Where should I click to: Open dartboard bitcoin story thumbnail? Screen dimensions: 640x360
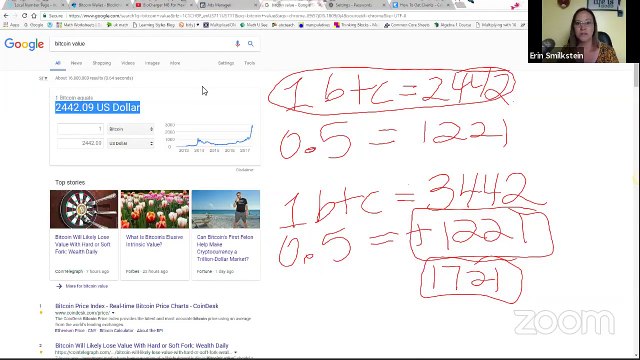(x=84, y=209)
